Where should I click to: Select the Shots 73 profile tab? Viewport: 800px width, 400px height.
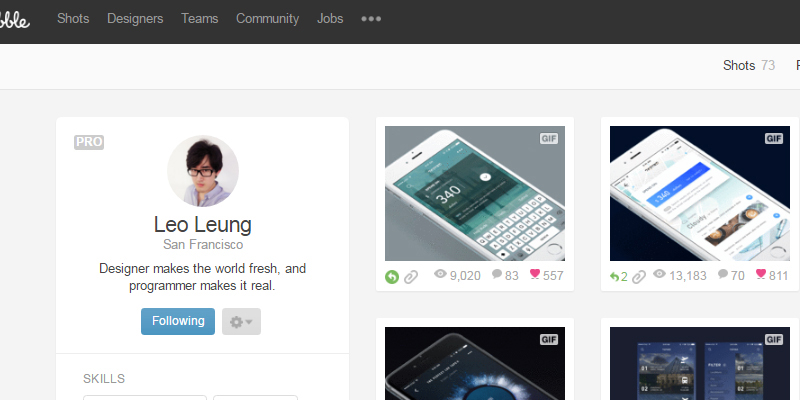point(748,66)
